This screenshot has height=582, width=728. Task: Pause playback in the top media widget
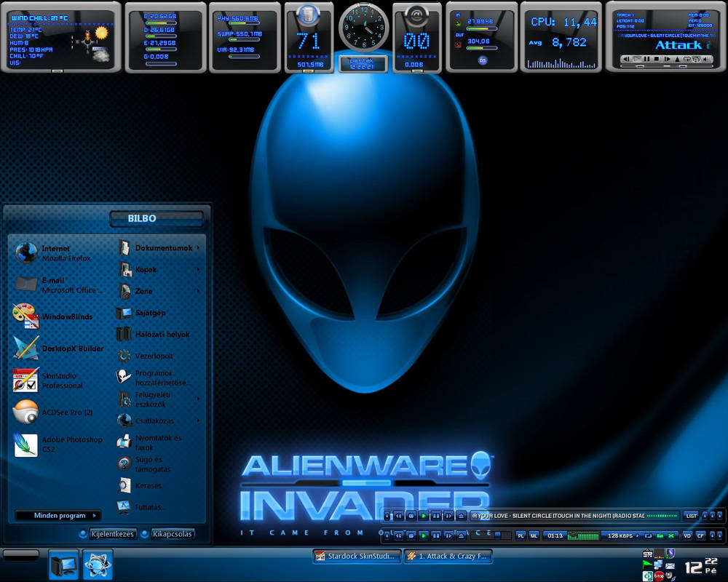coord(646,59)
